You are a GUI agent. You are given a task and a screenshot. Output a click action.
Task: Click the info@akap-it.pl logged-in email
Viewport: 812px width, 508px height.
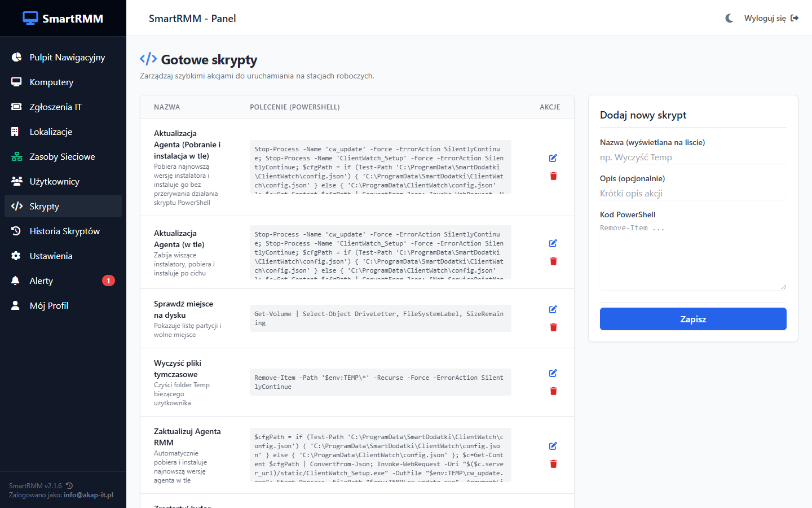click(x=89, y=495)
